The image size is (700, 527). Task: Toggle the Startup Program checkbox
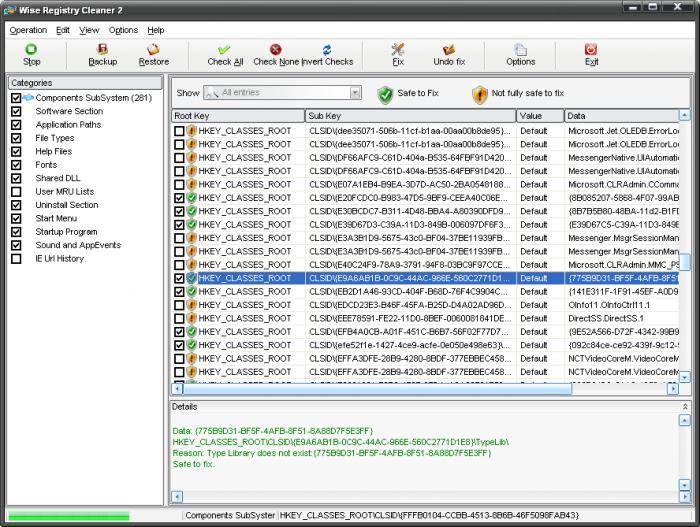point(15,232)
